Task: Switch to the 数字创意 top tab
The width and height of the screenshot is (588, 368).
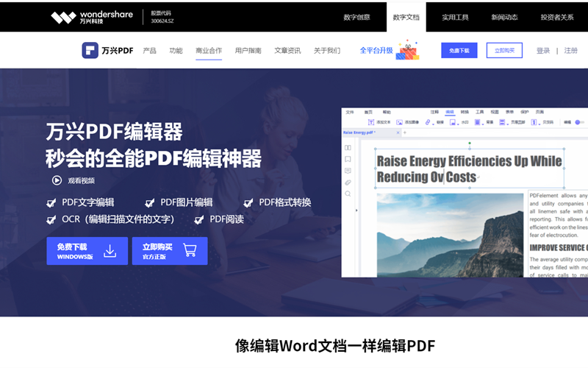Action: tap(357, 17)
